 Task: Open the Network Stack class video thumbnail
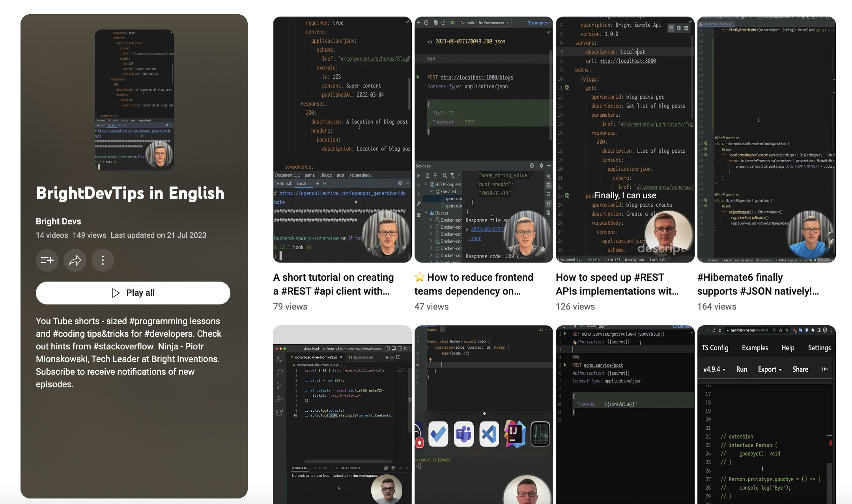coord(484,414)
